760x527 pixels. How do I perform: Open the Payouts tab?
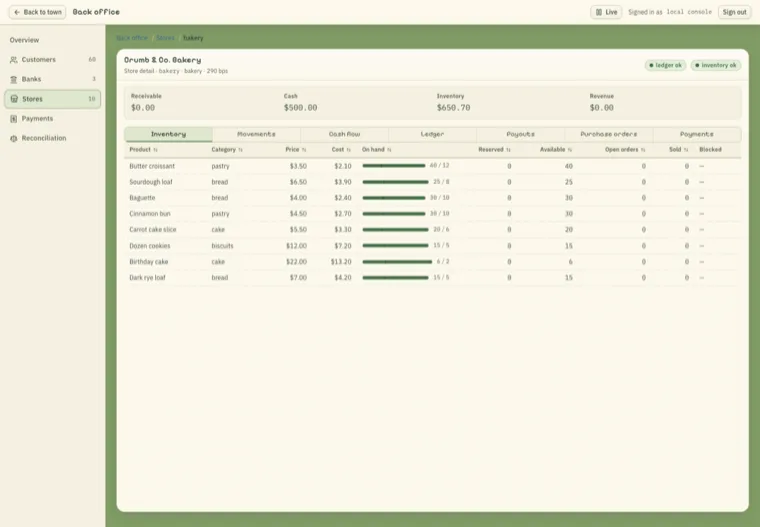point(521,134)
